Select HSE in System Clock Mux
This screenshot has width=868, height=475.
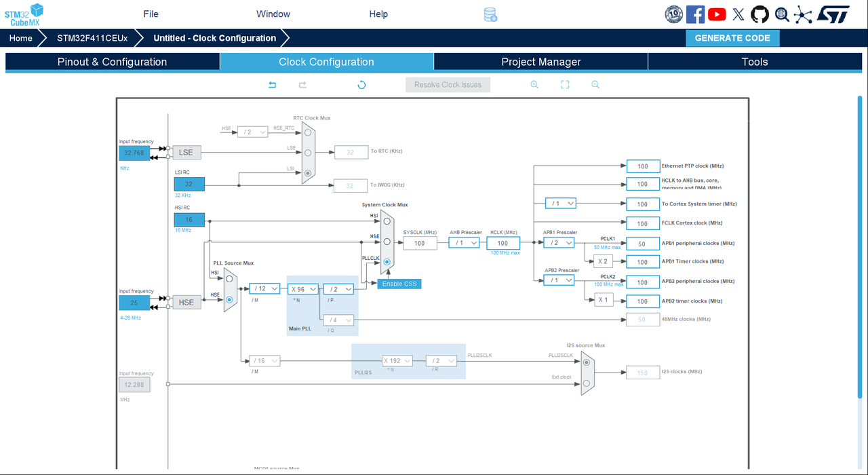tap(387, 242)
